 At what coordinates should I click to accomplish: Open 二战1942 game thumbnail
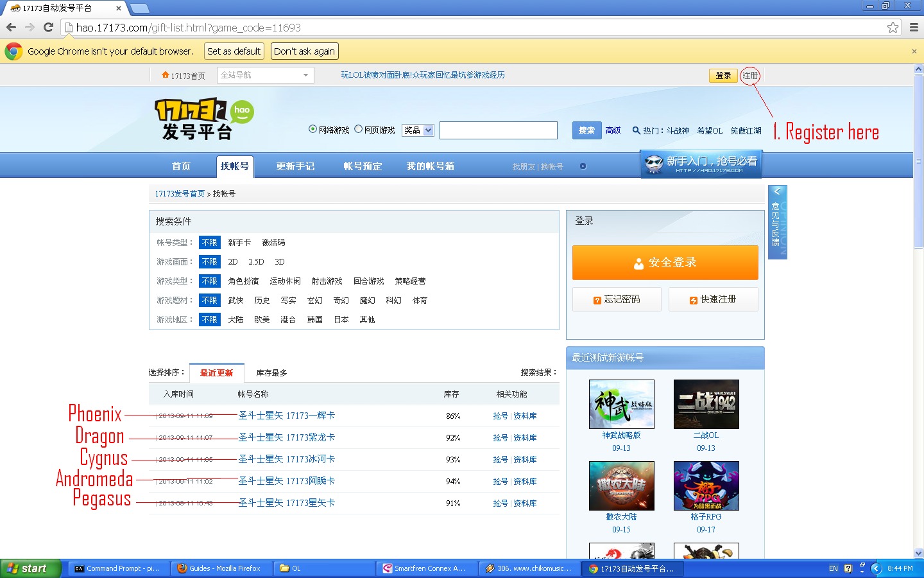coord(706,404)
